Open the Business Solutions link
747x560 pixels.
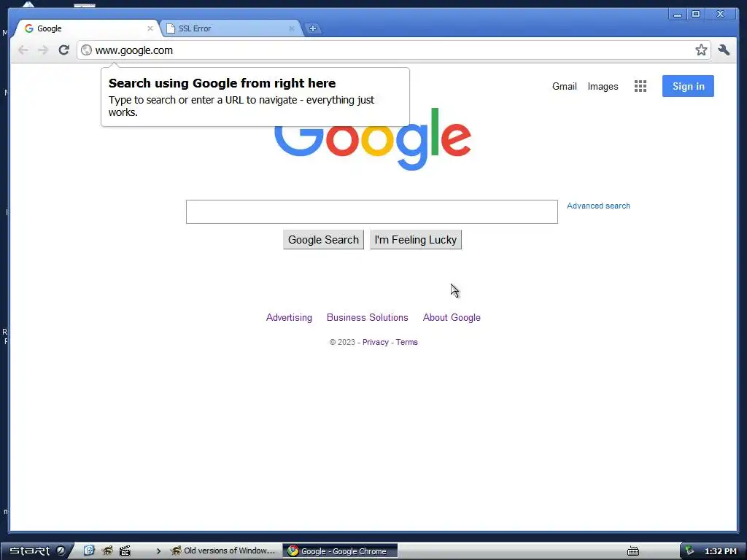pos(368,318)
